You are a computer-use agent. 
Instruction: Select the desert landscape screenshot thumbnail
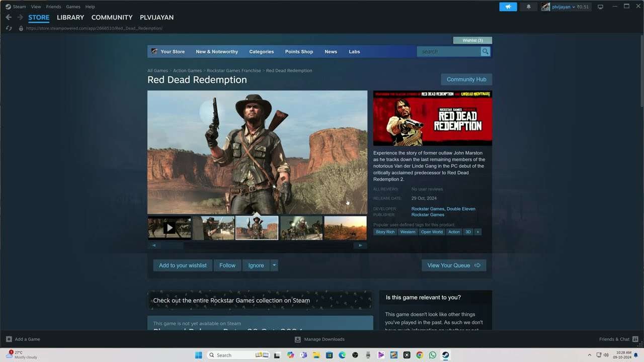(x=345, y=228)
